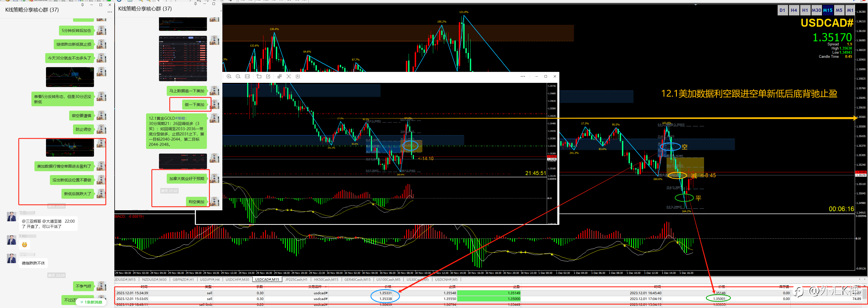Image resolution: width=868 pixels, height=308 pixels.
Task: Click the 1.35149 take-profit cell
Action: coord(489,293)
